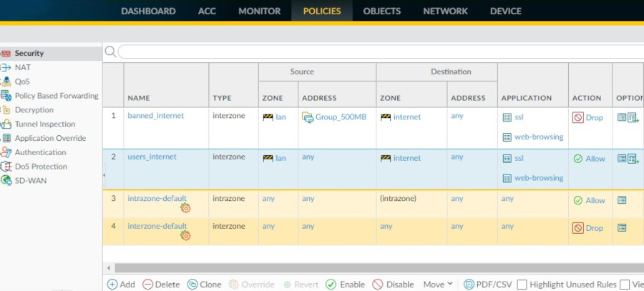Image resolution: width=644 pixels, height=291 pixels.
Task: Click Drop action of interzone-default rule
Action: (587, 228)
